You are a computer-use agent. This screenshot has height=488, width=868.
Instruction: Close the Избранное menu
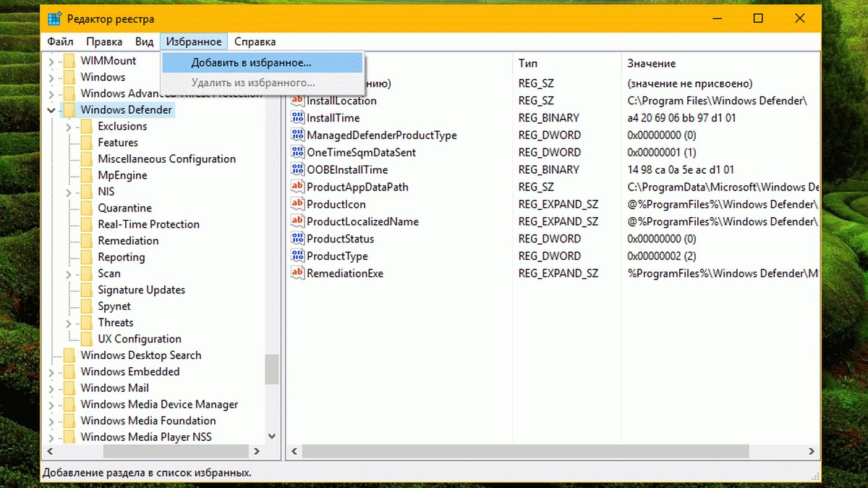coord(193,42)
